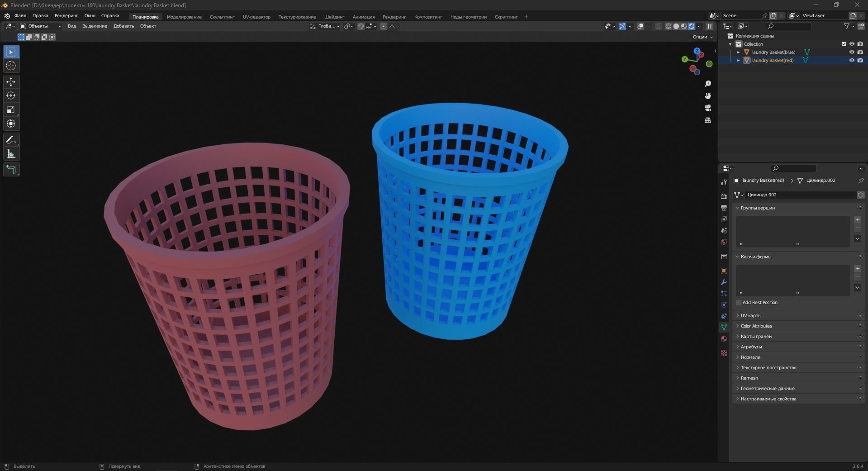Open the Texture properties checker tab

coord(724,353)
